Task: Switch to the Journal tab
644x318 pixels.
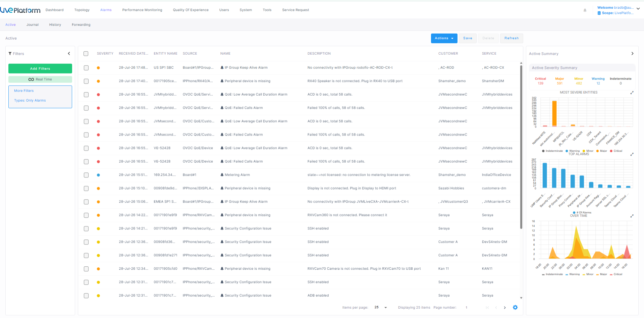Action: point(33,25)
